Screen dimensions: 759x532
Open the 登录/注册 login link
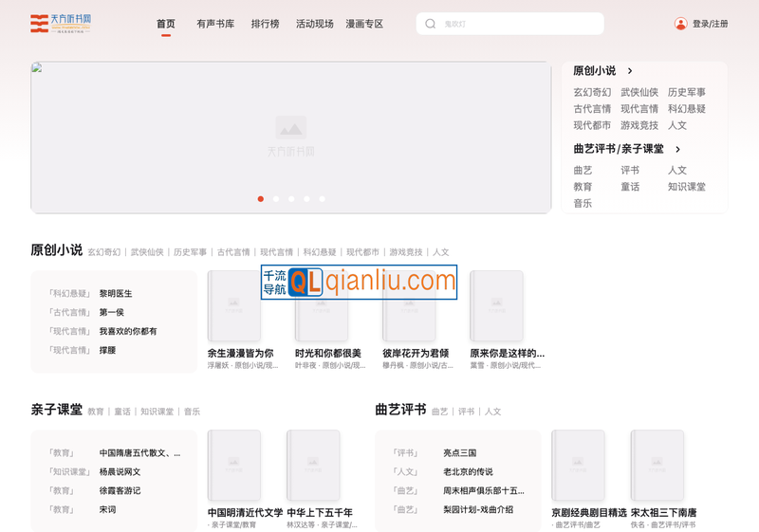coord(710,24)
